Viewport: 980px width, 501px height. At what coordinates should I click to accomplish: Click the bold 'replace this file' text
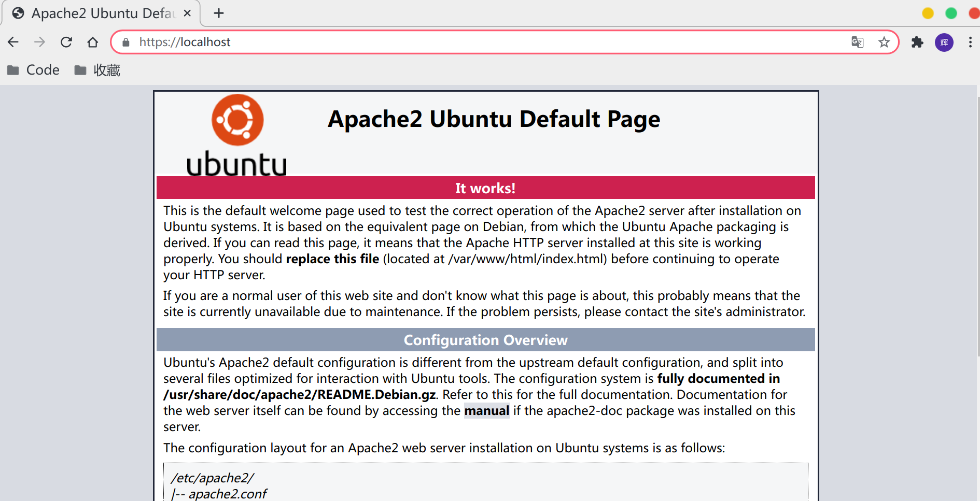point(332,259)
